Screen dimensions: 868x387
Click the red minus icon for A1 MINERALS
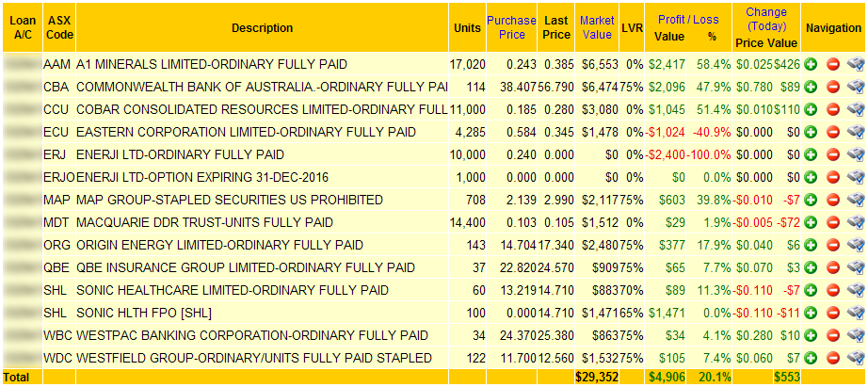833,64
